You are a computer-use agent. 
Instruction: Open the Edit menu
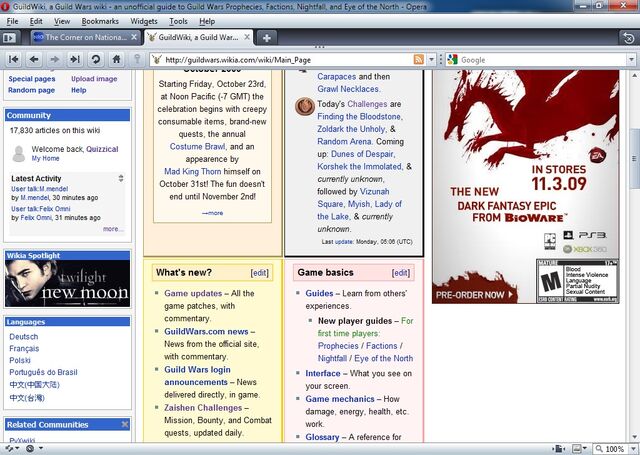click(x=36, y=21)
